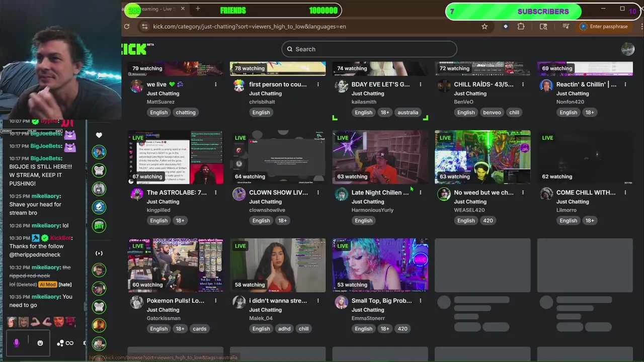Image resolution: width=644 pixels, height=362 pixels.
Task: Click the heart following icon in sidebar
Action: tap(99, 135)
